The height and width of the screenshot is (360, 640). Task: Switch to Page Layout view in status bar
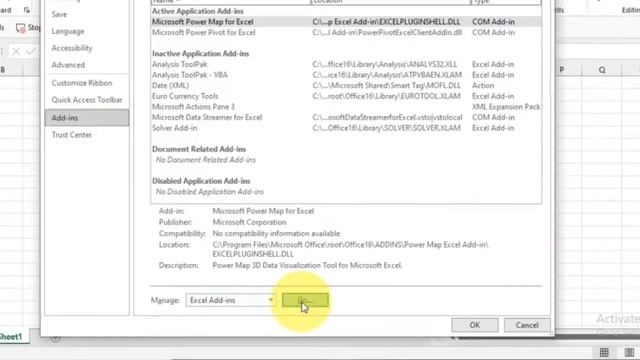629,352
